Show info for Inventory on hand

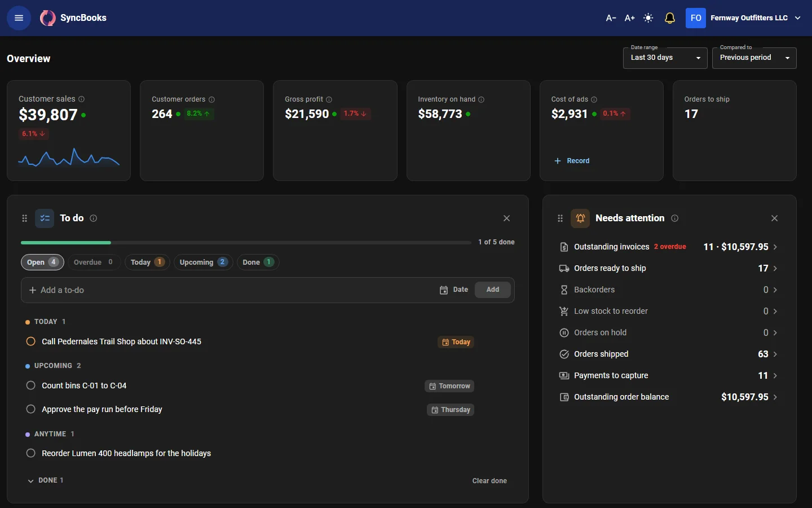(x=482, y=99)
